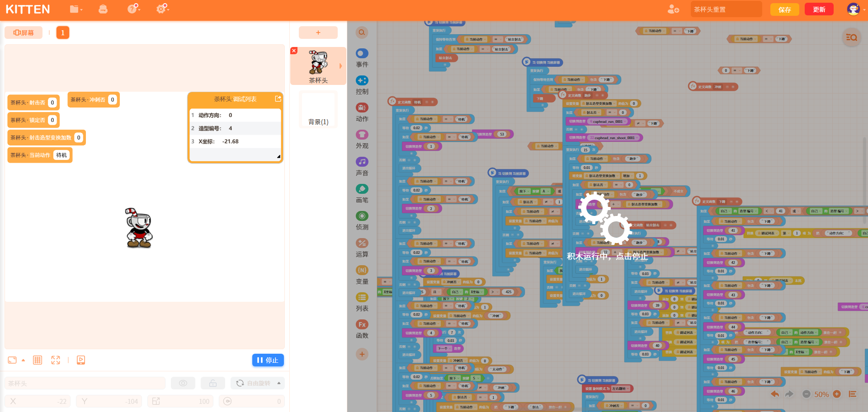Open the 外观 block category
This screenshot has width=868, height=412.
[362, 140]
